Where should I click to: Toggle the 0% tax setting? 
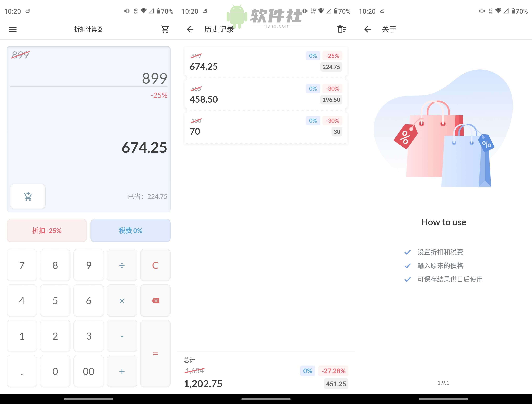coord(130,230)
